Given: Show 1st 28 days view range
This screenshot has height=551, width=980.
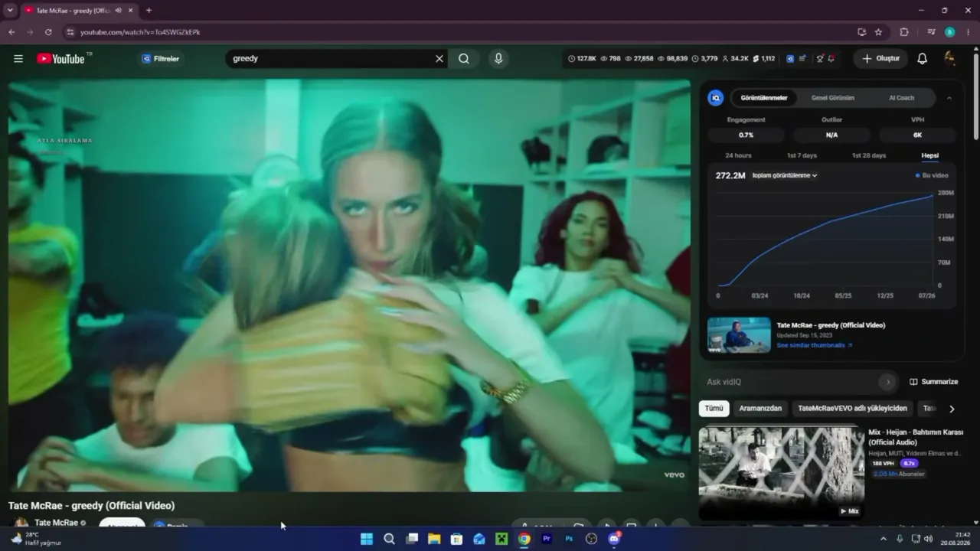Looking at the screenshot, I should click(x=869, y=155).
